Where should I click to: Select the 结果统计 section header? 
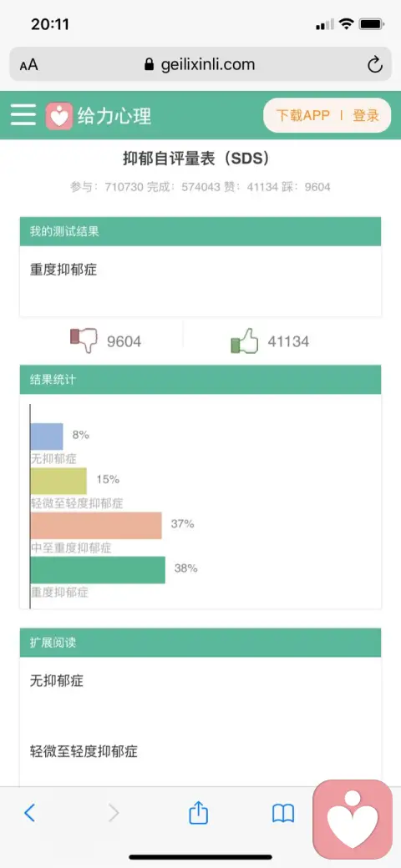200,380
